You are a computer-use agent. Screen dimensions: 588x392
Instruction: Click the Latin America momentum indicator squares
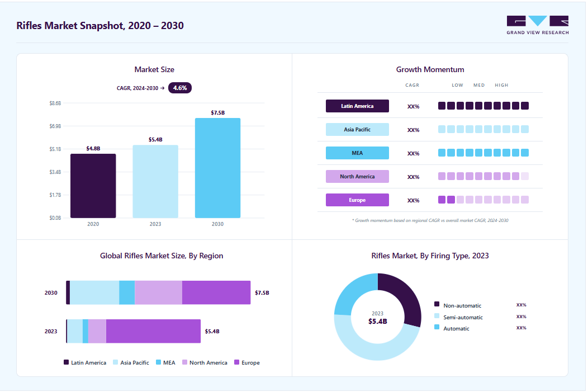[483, 106]
